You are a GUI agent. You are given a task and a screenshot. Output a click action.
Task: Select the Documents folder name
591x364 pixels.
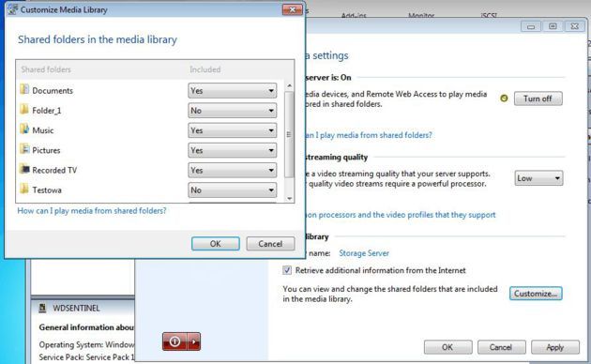point(53,91)
